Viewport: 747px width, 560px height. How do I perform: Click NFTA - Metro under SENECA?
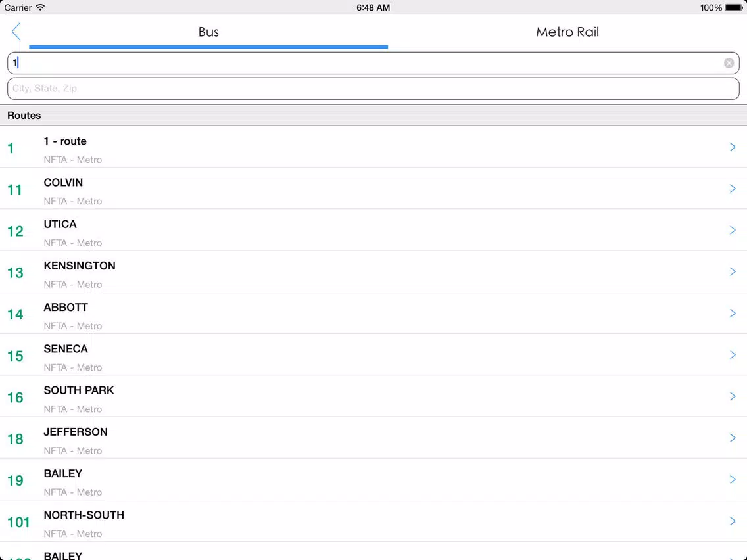click(x=73, y=367)
